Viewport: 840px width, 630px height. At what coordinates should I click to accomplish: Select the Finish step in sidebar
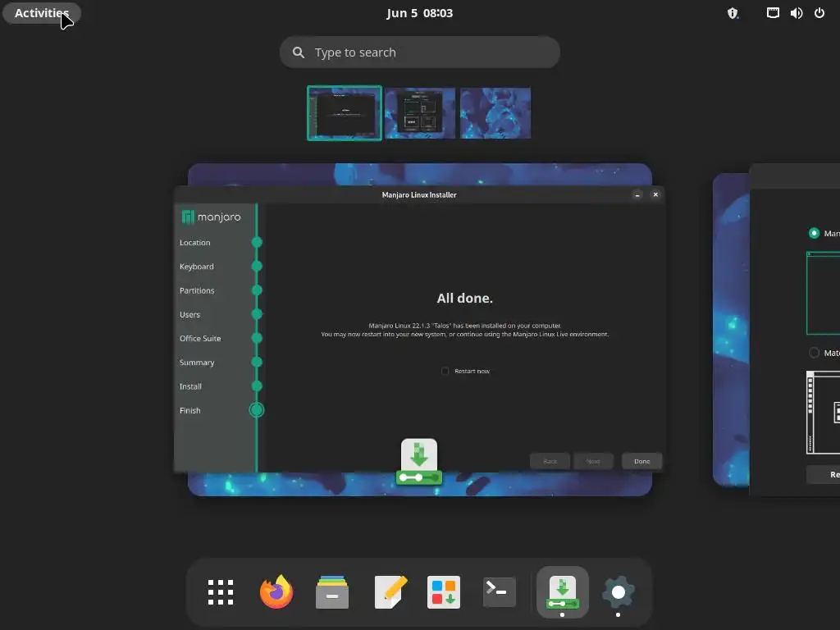(x=189, y=410)
